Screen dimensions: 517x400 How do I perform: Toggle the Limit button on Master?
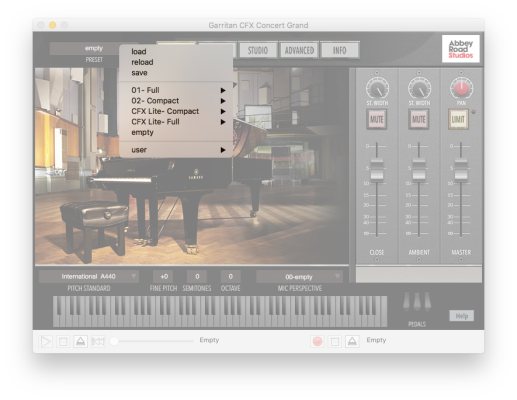tap(458, 119)
